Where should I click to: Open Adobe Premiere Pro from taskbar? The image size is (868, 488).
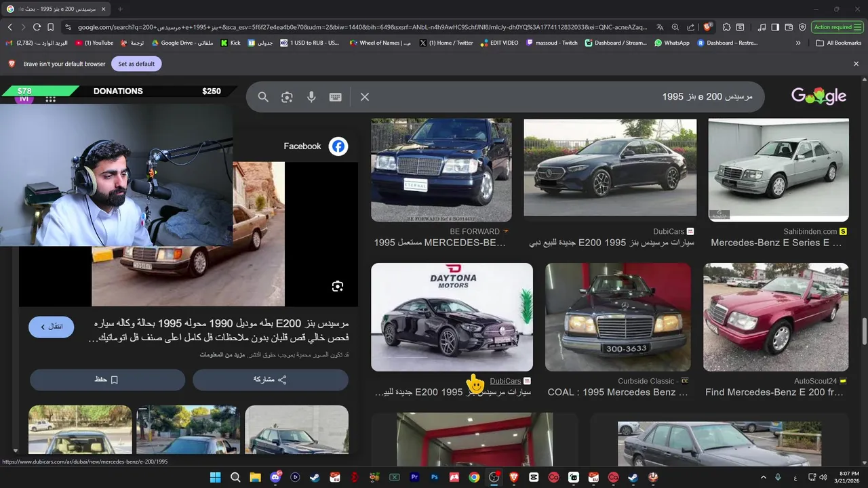[414, 477]
